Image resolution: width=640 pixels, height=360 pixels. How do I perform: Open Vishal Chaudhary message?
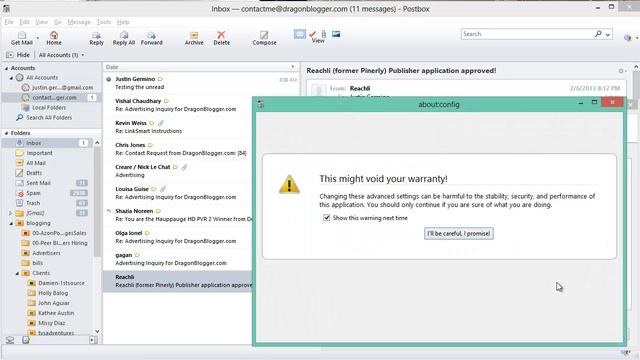coord(178,105)
